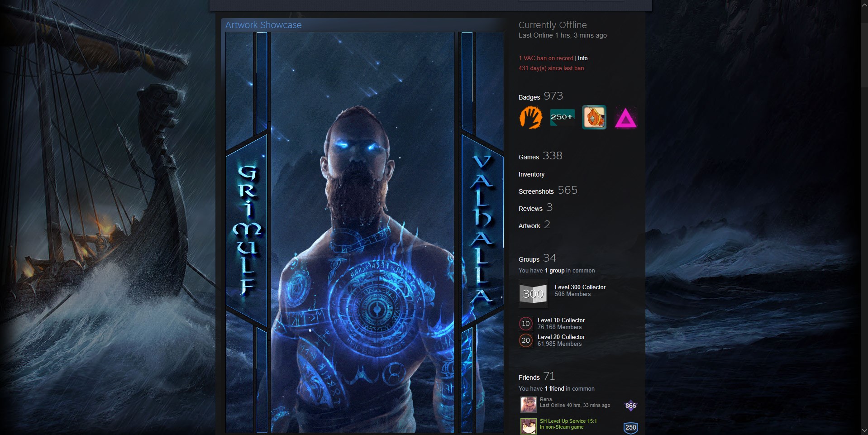Click the level 250 friend badge

630,427
